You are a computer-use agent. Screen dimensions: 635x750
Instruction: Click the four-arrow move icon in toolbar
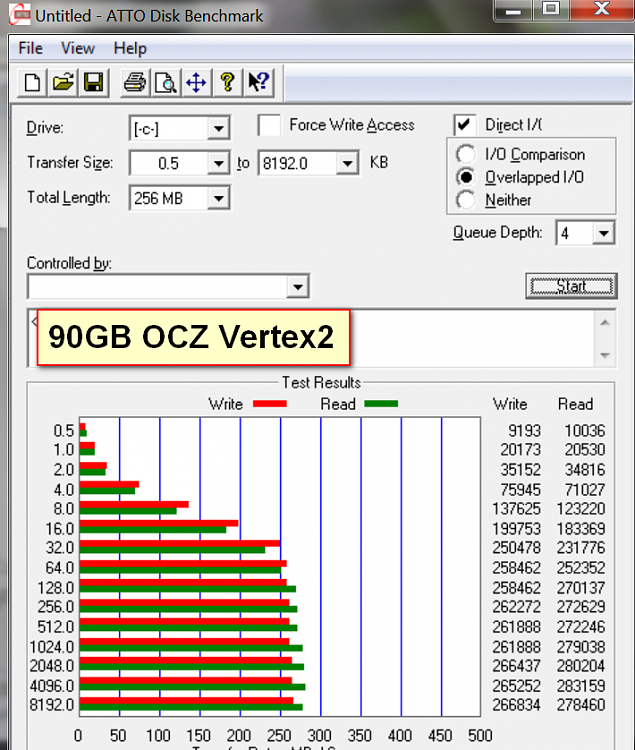tap(196, 83)
